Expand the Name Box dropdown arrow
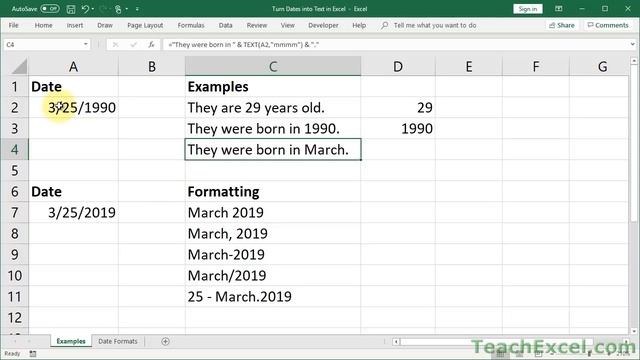Image resolution: width=640 pixels, height=360 pixels. [x=86, y=44]
